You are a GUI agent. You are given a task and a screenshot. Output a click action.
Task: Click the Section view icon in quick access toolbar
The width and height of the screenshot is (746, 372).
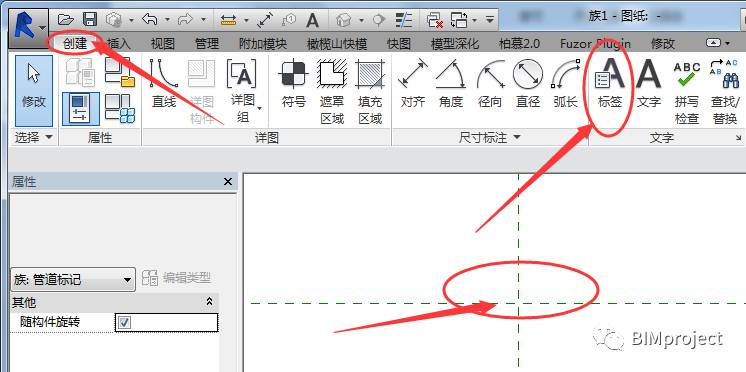(x=379, y=20)
